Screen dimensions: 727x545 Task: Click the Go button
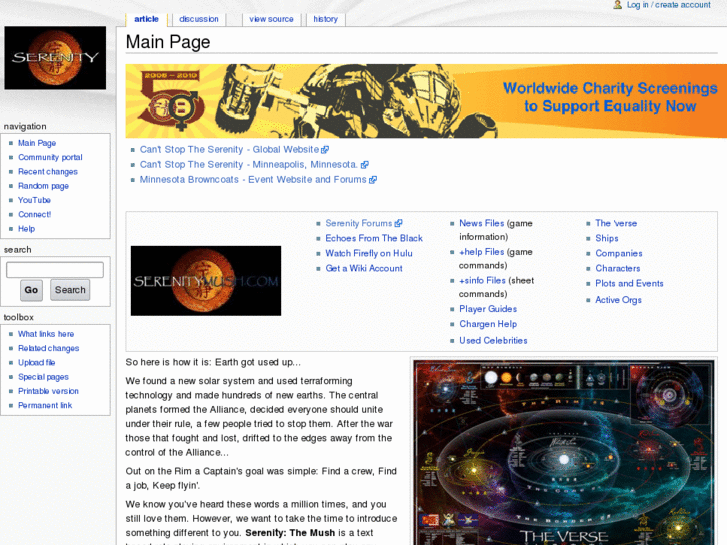coord(32,290)
